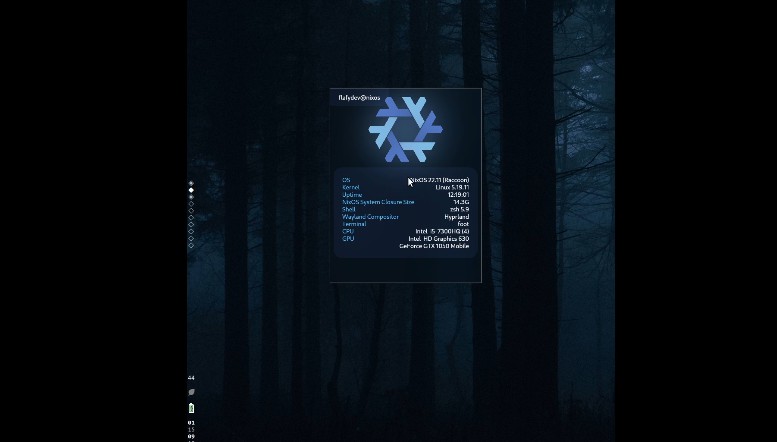The width and height of the screenshot is (777, 442).
Task: Click the leaf icon in the side bar
Action: coord(191,392)
